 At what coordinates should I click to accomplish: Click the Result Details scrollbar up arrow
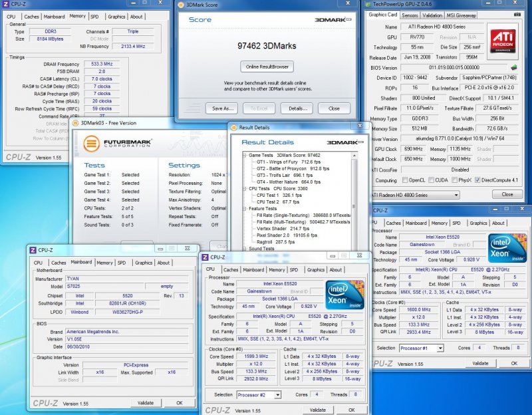pyautogui.click(x=354, y=156)
